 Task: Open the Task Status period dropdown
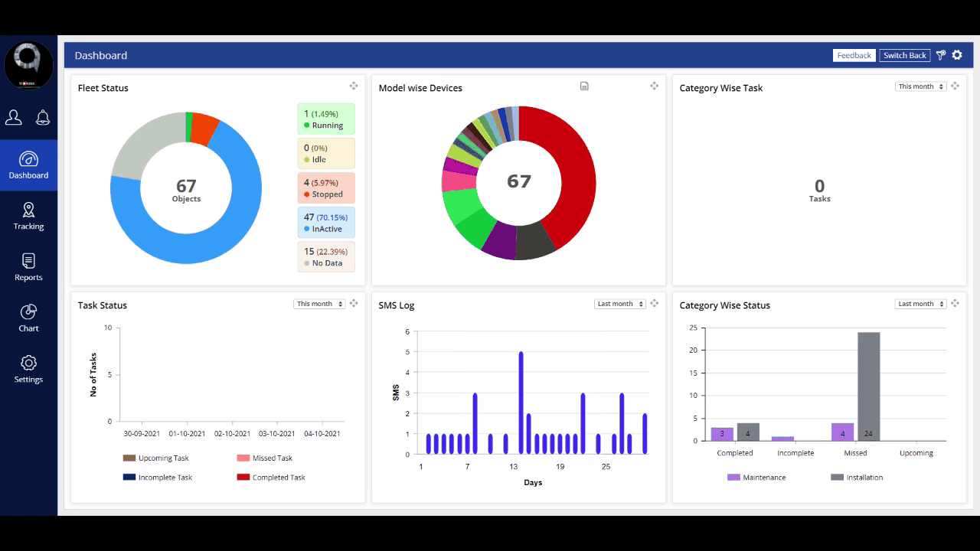[318, 304]
